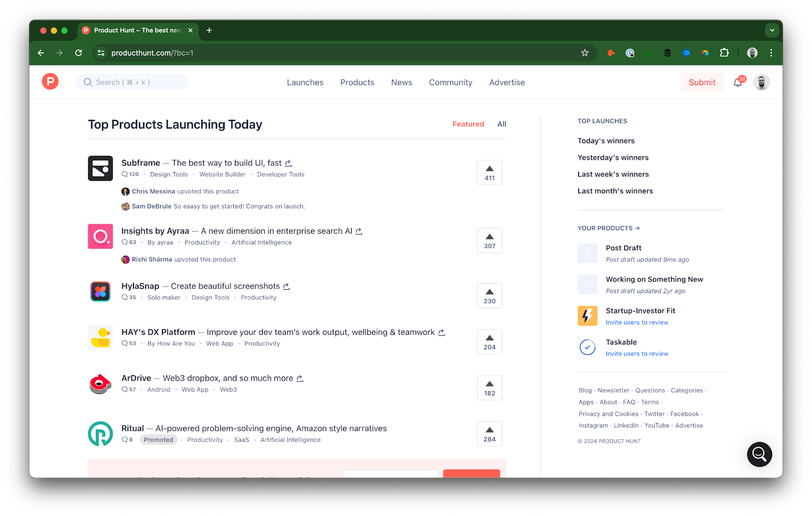Click the Ritual product logo
The image size is (812, 516).
(x=100, y=434)
